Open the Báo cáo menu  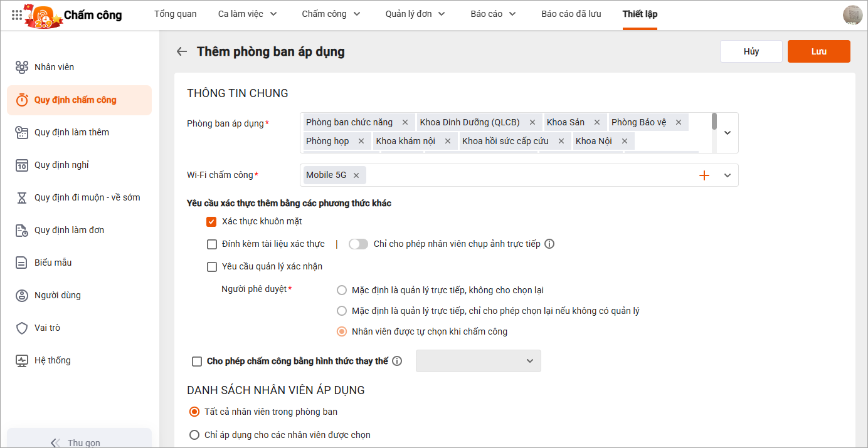[493, 14]
